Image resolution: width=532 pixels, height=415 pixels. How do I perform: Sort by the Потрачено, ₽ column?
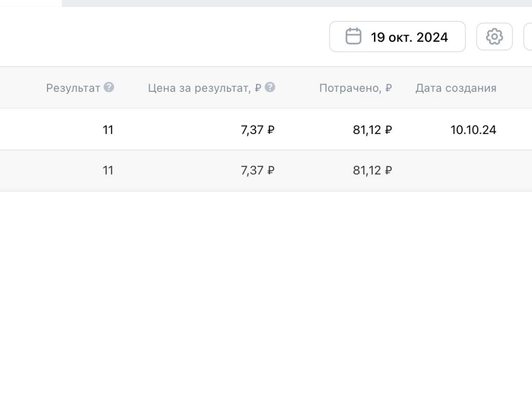coord(355,88)
